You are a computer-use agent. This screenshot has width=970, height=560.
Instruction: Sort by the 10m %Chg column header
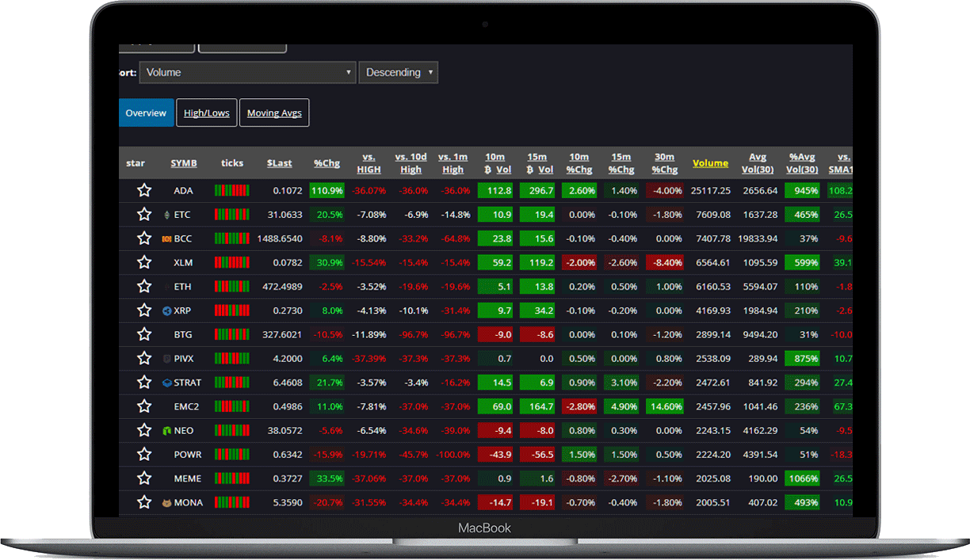pyautogui.click(x=579, y=163)
